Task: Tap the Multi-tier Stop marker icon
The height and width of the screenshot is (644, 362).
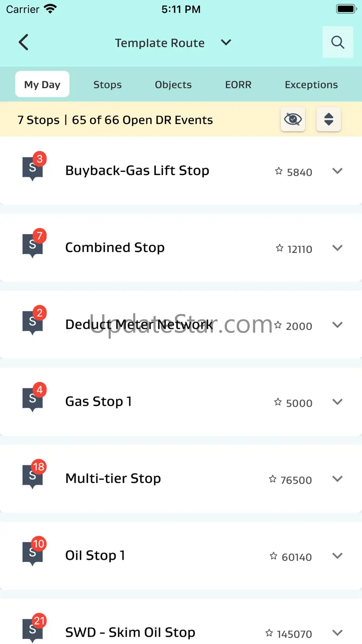Action: pyautogui.click(x=33, y=476)
